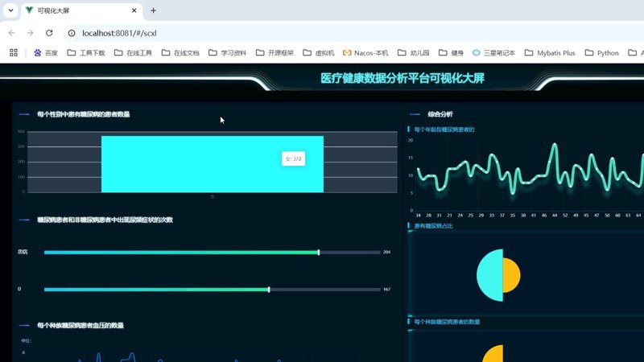644x362 pixels.
Task: Open the 健身 bookmark folder
Action: 451,53
